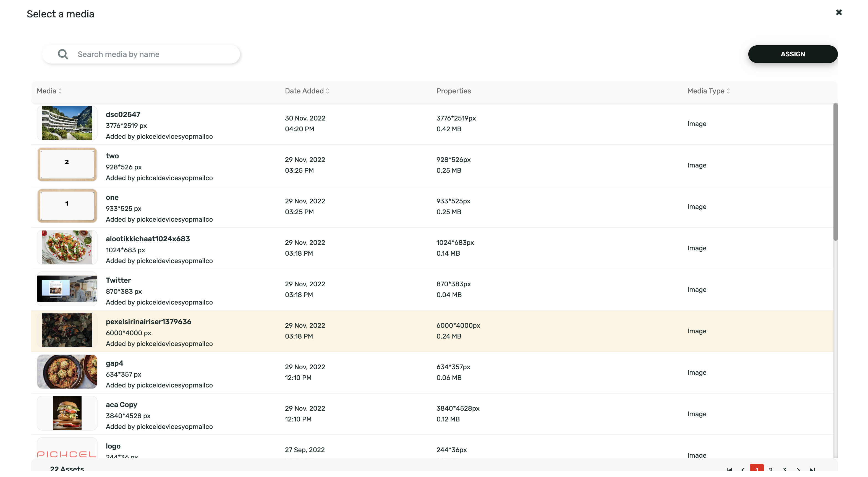
Task: Close the Select a media dialog
Action: [x=839, y=12]
